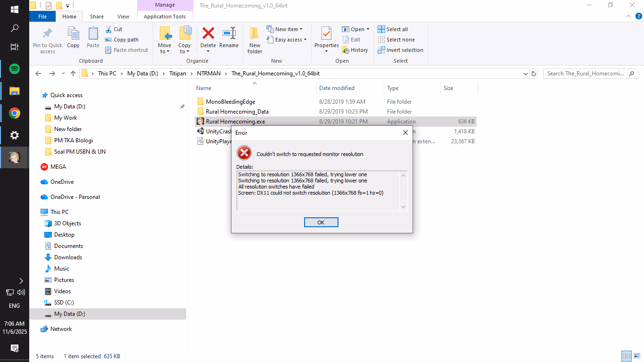Click the Cut scissors command

114,29
